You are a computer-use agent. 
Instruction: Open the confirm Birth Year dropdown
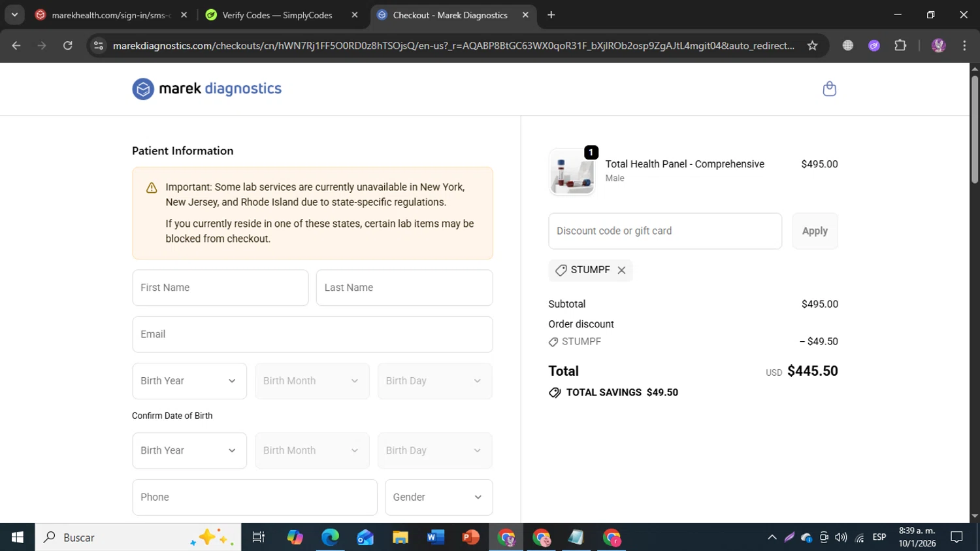pyautogui.click(x=189, y=450)
